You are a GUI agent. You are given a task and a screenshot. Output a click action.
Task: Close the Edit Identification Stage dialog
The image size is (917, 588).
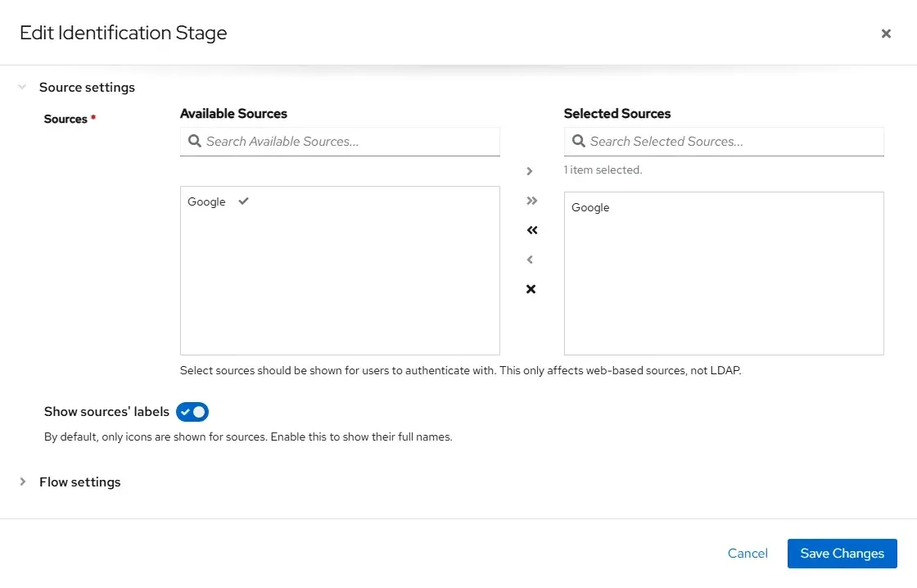pos(885,34)
